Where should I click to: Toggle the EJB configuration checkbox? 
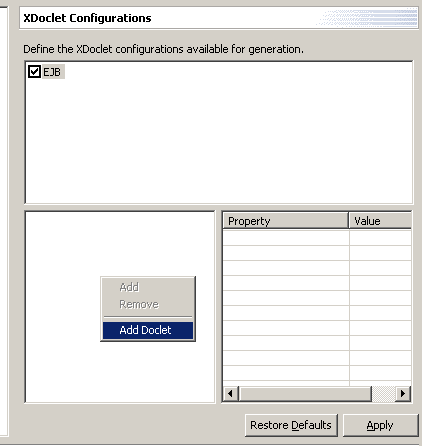[x=34, y=72]
